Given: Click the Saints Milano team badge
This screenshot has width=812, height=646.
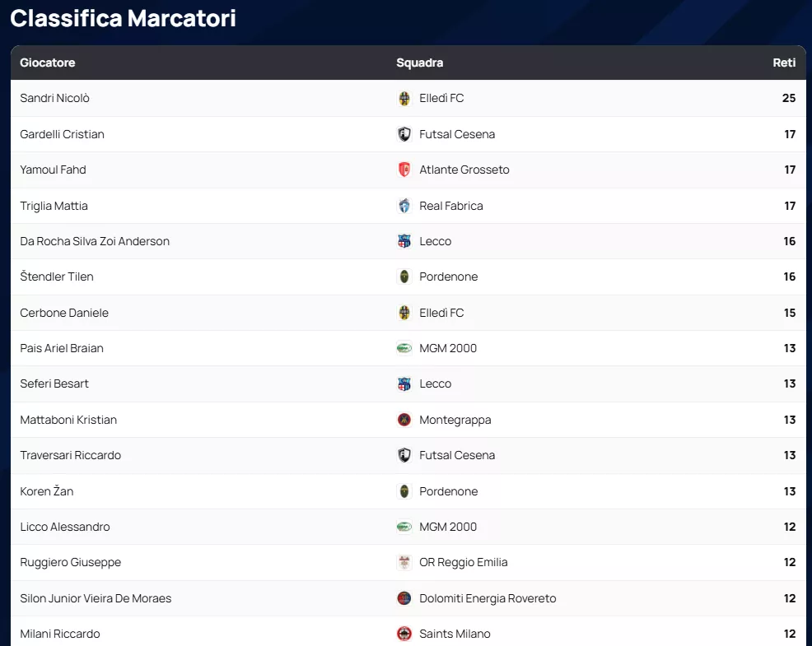Looking at the screenshot, I should tap(404, 634).
